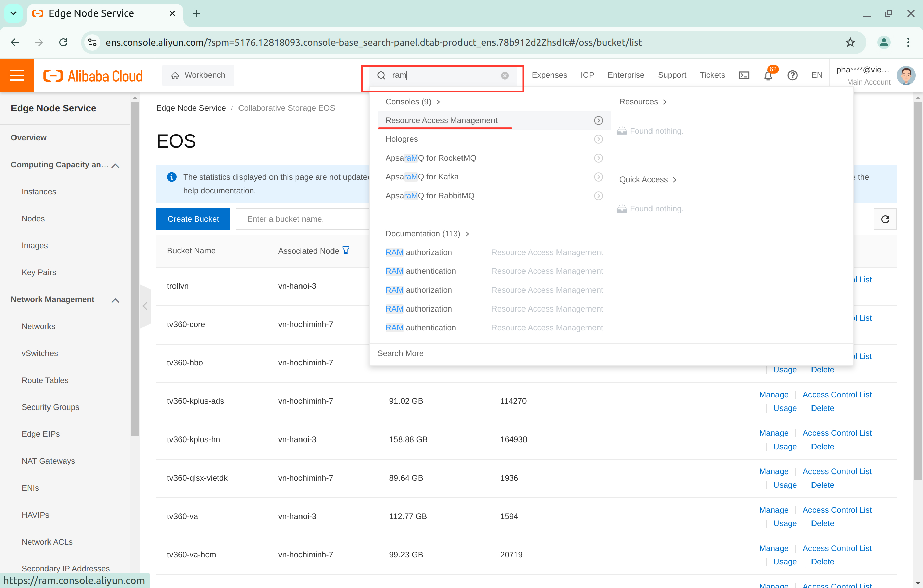923x588 pixels.
Task: Click the arrow icon beside ApsaraMQ for RabbitMQ
Action: (x=598, y=195)
